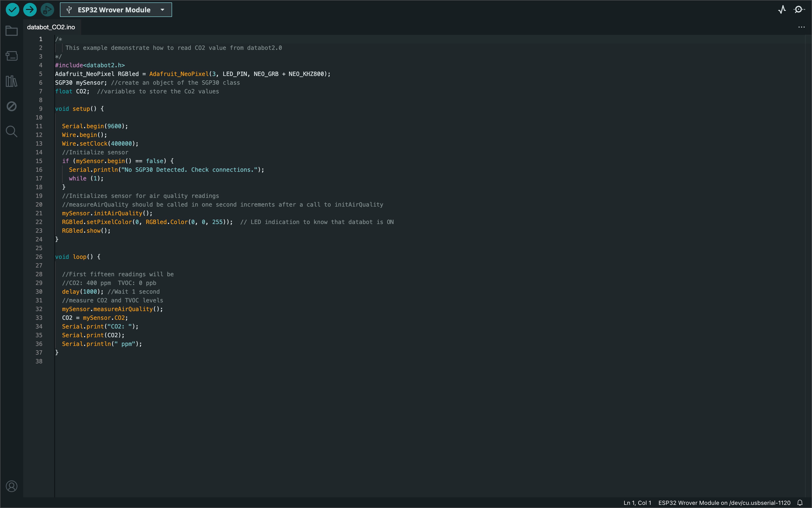The width and height of the screenshot is (812, 508).
Task: Click the delay(1000) statement
Action: (x=83, y=292)
